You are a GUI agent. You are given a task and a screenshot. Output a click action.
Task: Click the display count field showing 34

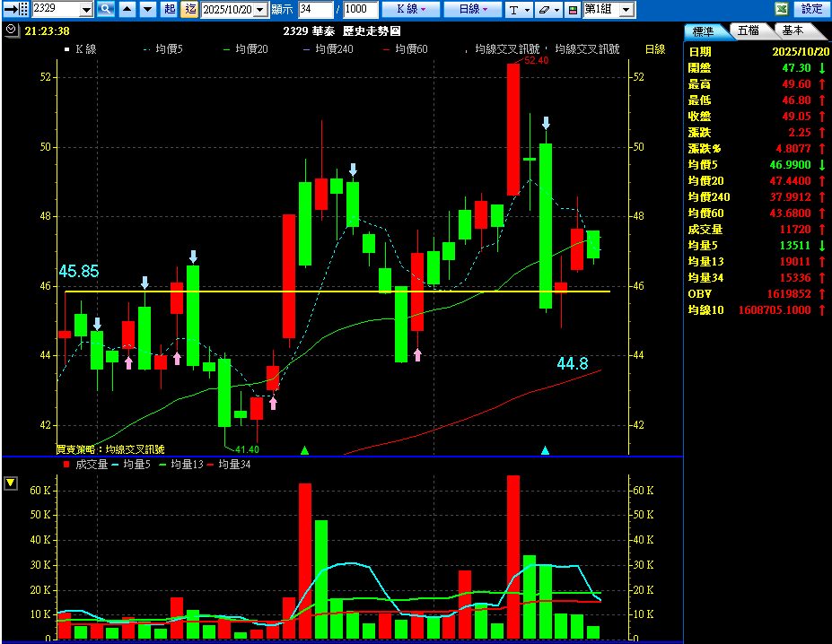[316, 9]
